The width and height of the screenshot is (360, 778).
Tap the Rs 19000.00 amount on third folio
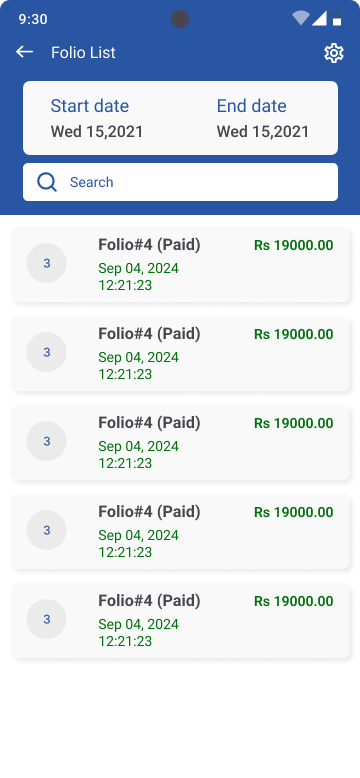[294, 423]
